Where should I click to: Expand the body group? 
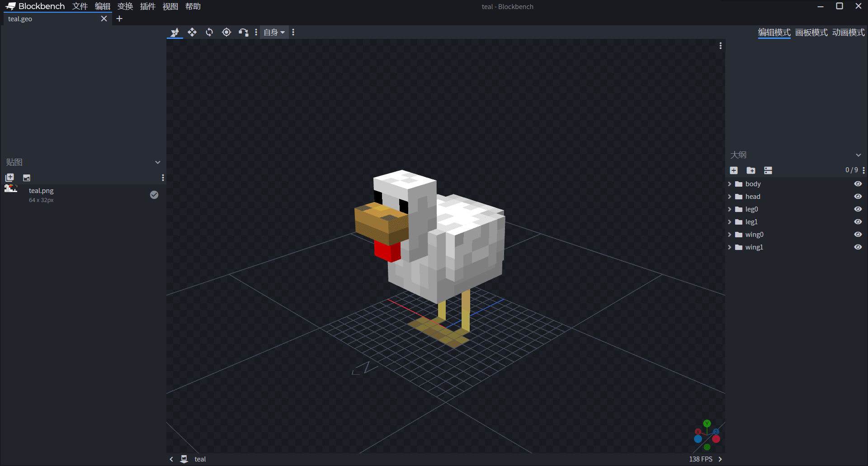tap(729, 184)
